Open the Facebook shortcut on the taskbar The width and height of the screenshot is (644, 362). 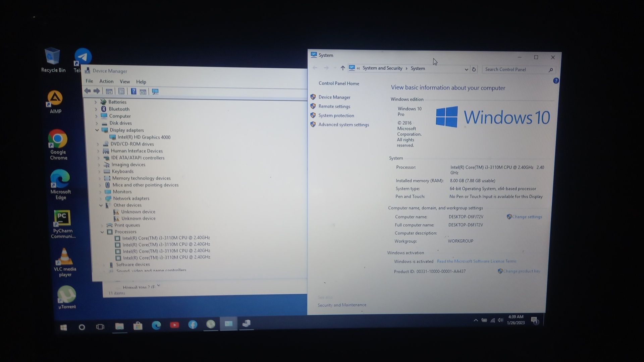193,324
